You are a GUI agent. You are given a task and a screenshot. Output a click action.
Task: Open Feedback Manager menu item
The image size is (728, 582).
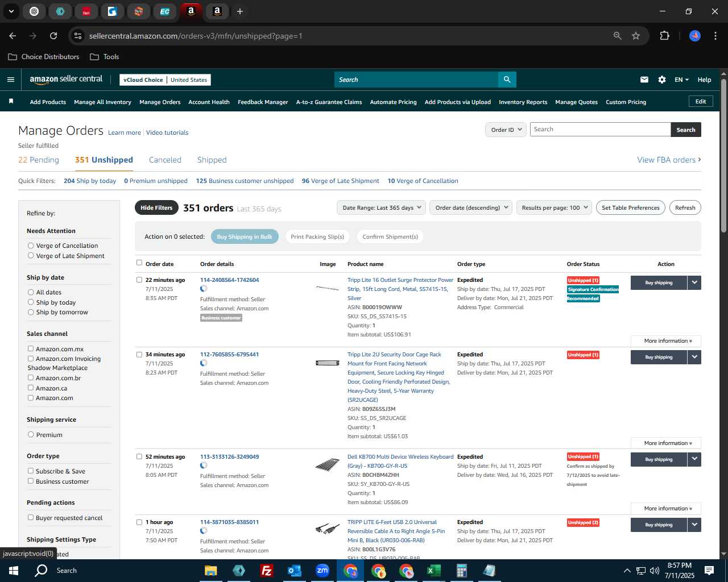click(263, 102)
